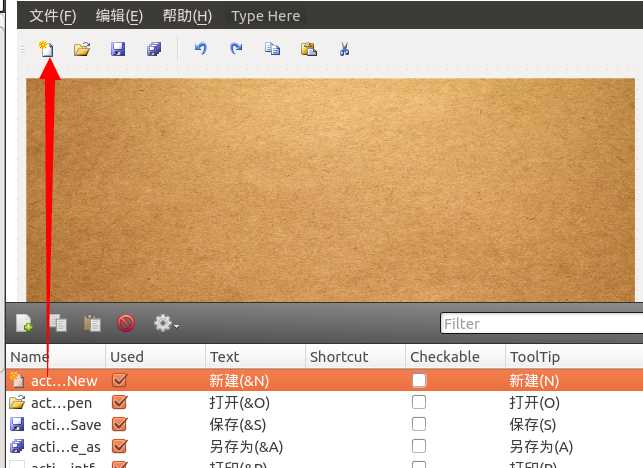
Task: Click the Shortcut column header
Action: pos(356,357)
